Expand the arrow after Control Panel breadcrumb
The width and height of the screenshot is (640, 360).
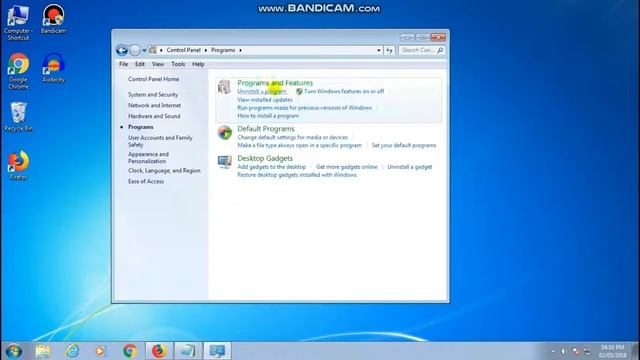(206, 50)
